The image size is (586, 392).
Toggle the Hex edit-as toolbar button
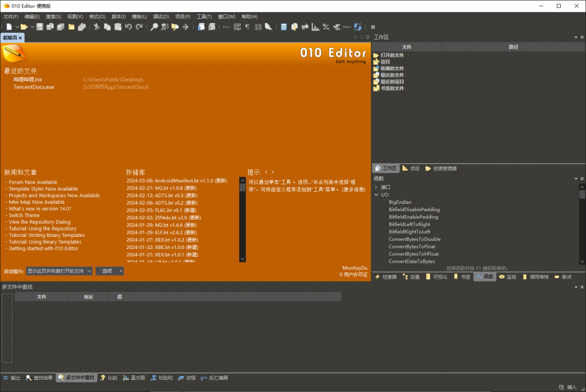tap(227, 27)
